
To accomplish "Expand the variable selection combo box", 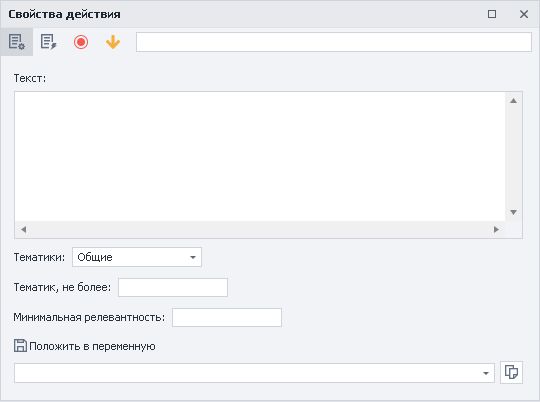I will 255,373.
